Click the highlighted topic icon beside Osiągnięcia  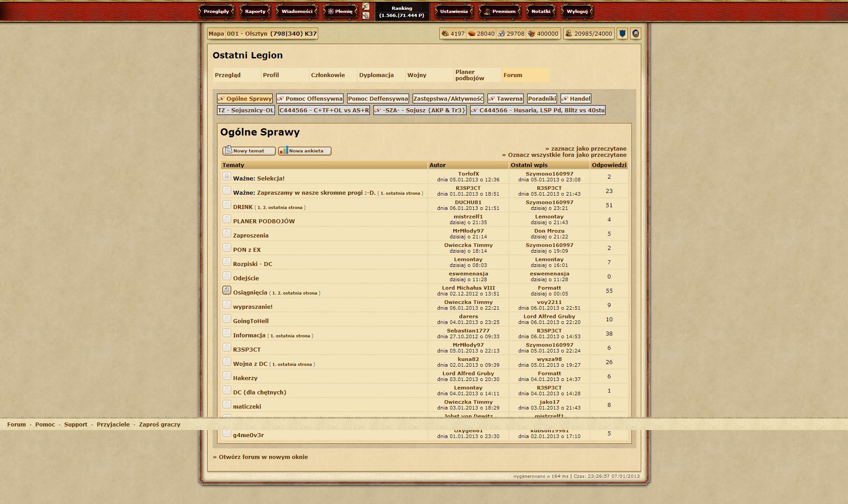[x=226, y=291]
